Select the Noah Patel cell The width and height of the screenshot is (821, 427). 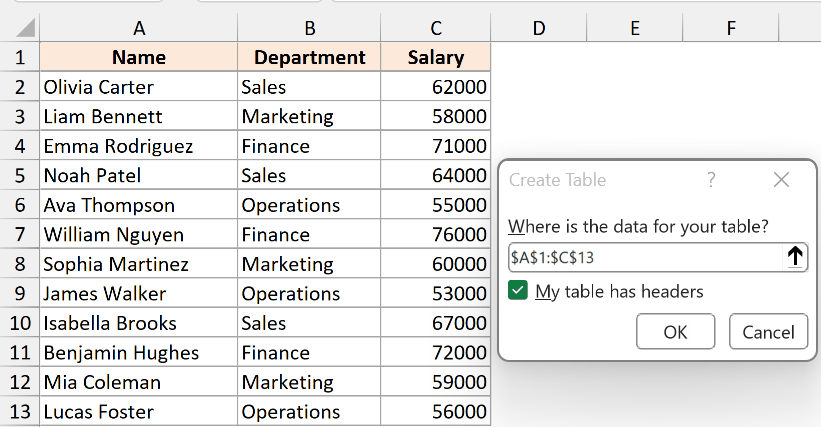pos(139,175)
